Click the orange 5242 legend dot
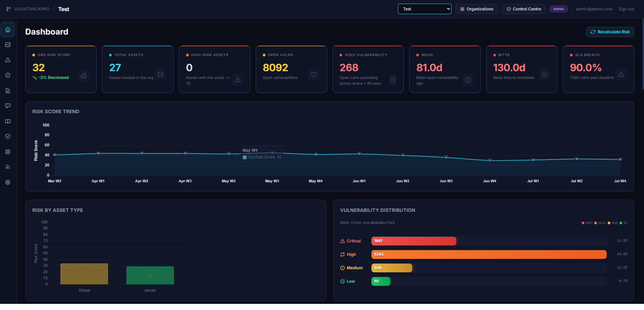This screenshot has width=644, height=310. (596, 223)
